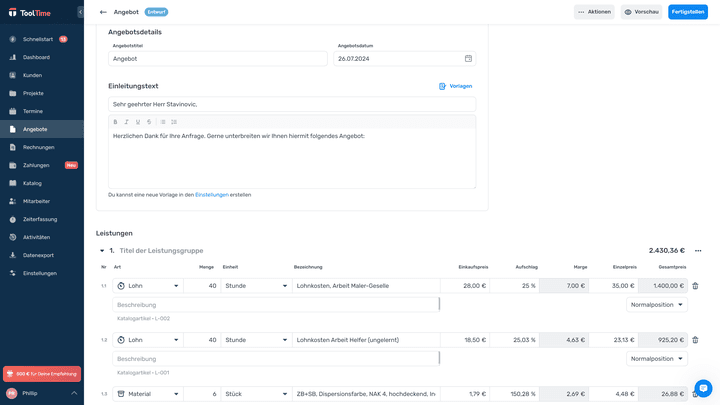The width and height of the screenshot is (720, 405).
Task: Insert a bulleted list in the editor
Action: pos(163,122)
